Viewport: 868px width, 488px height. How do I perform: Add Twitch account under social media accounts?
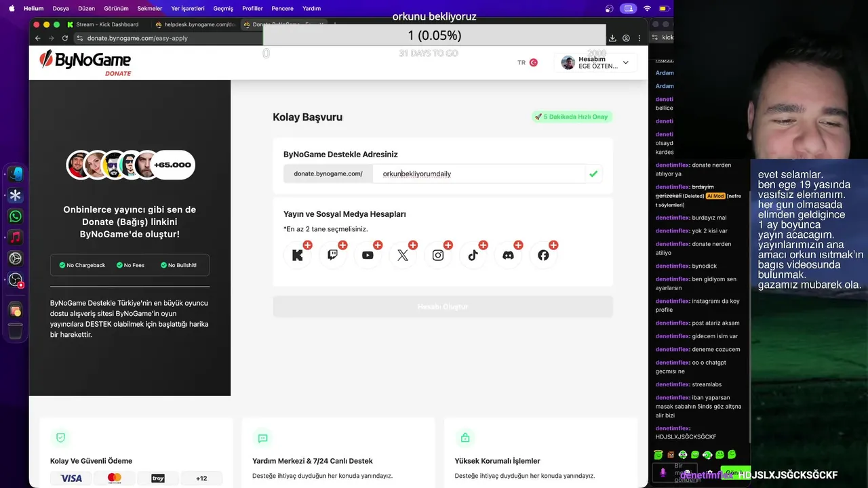[x=333, y=255]
